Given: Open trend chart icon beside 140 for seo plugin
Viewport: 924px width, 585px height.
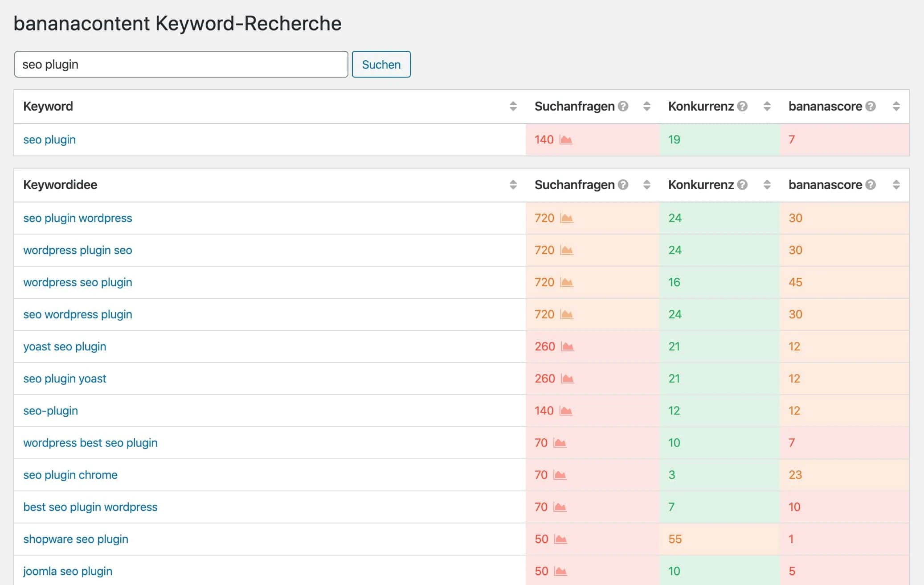Looking at the screenshot, I should click(x=566, y=140).
